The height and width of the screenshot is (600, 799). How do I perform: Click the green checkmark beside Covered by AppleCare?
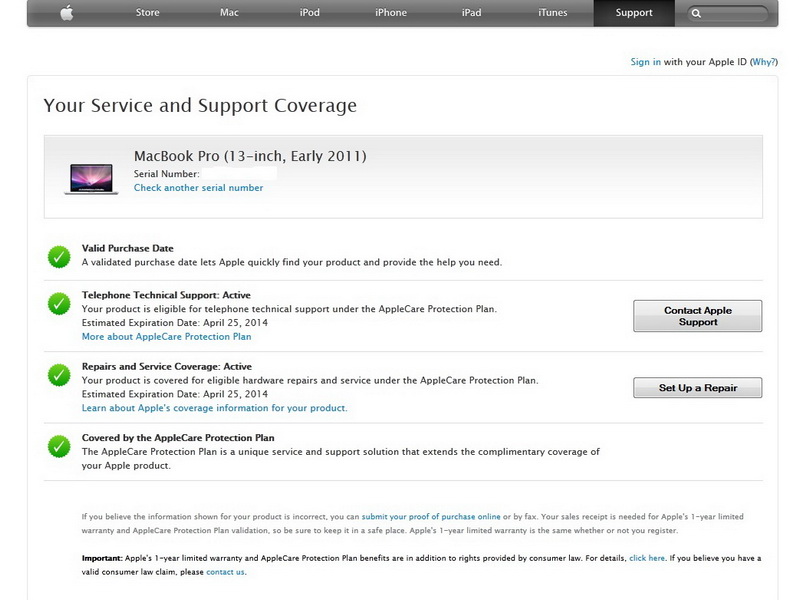[x=59, y=447]
